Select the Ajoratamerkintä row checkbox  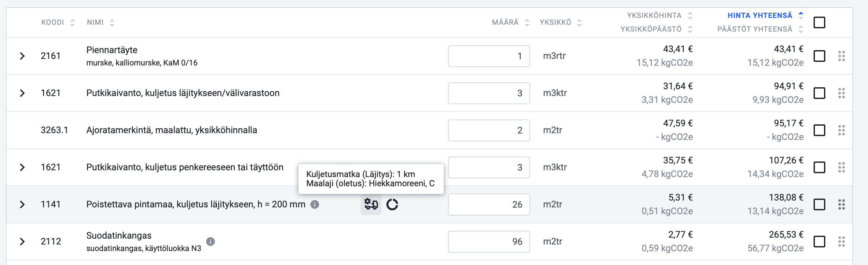819,130
